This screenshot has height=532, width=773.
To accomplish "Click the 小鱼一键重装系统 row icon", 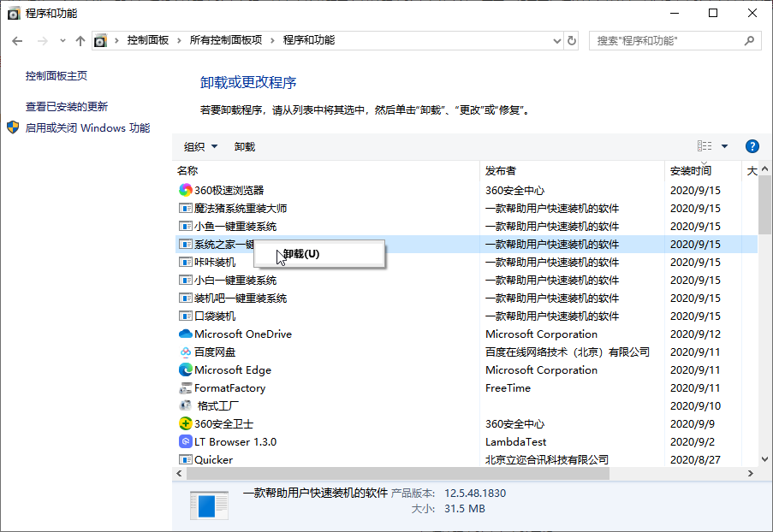I will coord(186,226).
